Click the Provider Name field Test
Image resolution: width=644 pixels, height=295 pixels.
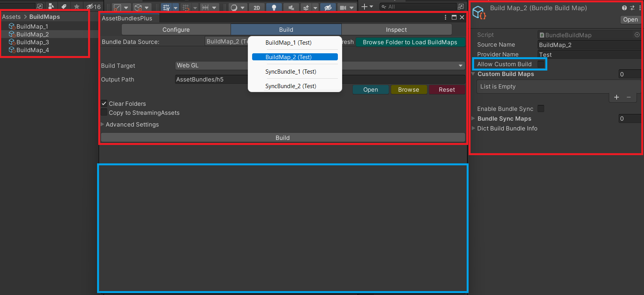click(590, 55)
